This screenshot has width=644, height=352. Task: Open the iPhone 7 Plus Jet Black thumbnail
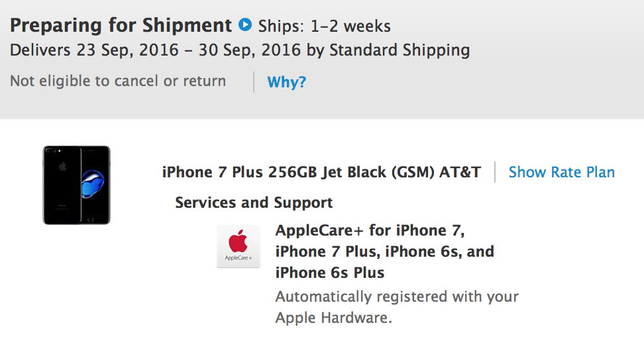(x=76, y=185)
